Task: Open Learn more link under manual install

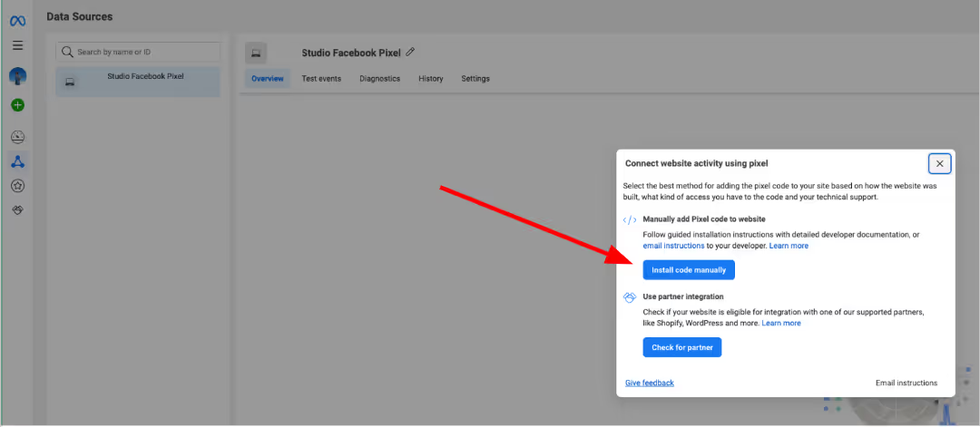Action: (789, 246)
